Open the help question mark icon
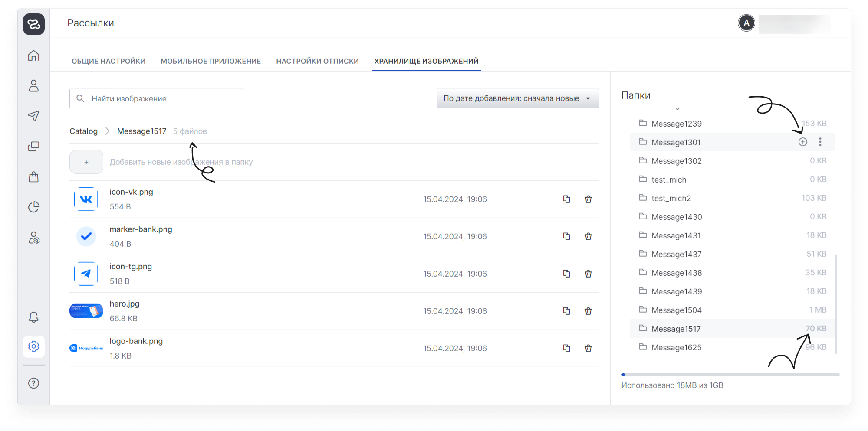This screenshot has height=431, width=868. 34,383
